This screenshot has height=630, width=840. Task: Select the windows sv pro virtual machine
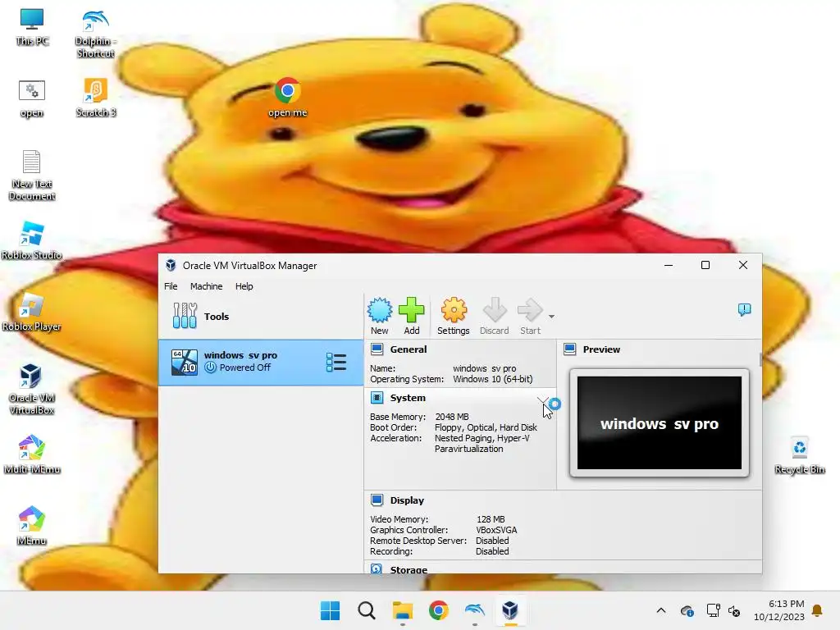click(261, 362)
